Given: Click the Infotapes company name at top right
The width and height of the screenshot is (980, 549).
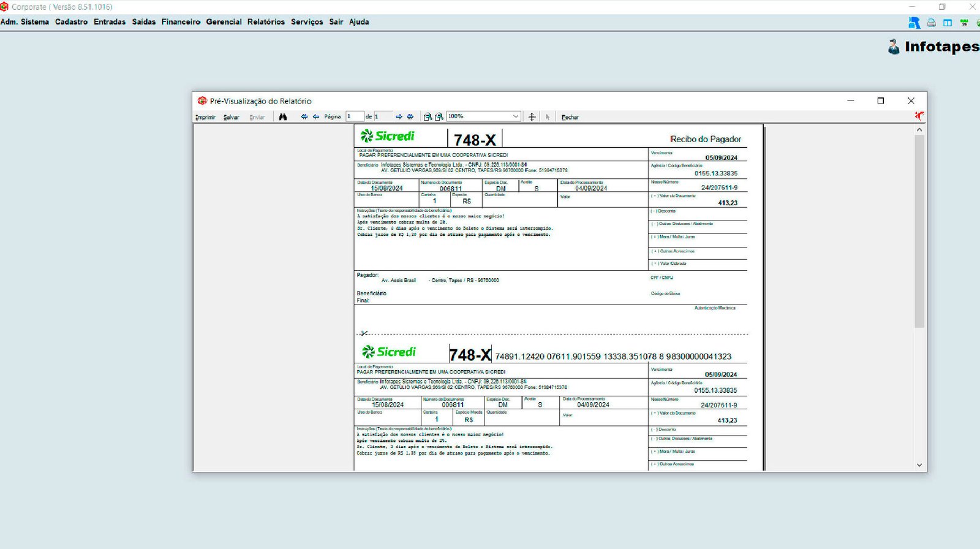Looking at the screenshot, I should click(942, 47).
